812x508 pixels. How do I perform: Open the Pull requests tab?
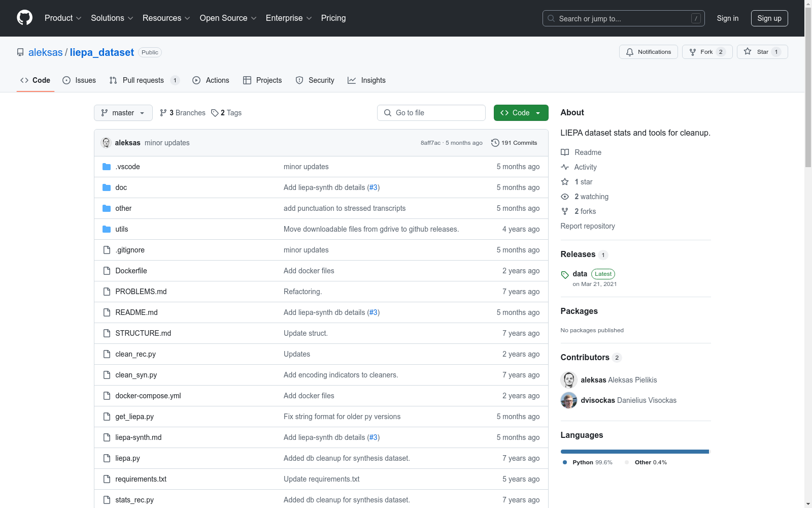pos(145,80)
